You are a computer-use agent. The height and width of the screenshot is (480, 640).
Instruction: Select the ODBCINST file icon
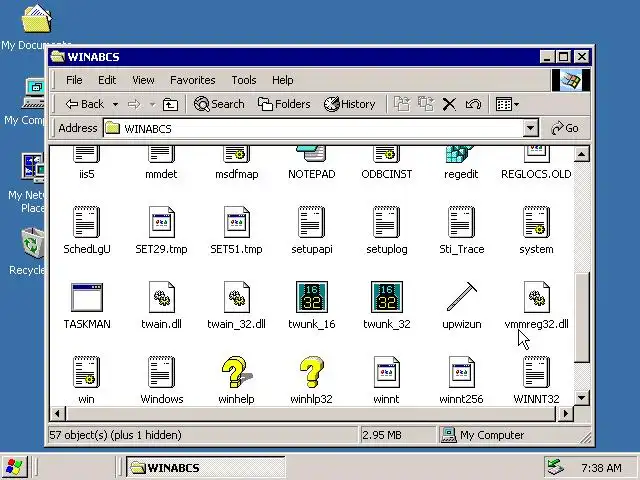pos(387,154)
